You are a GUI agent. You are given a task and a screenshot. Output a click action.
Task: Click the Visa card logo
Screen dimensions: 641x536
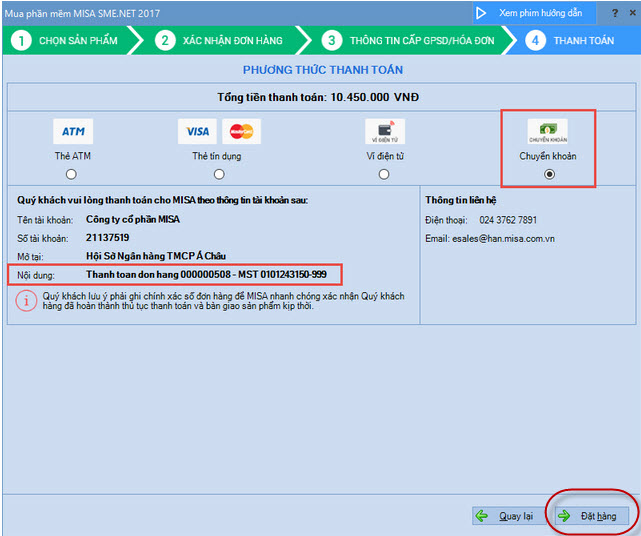[x=198, y=132]
